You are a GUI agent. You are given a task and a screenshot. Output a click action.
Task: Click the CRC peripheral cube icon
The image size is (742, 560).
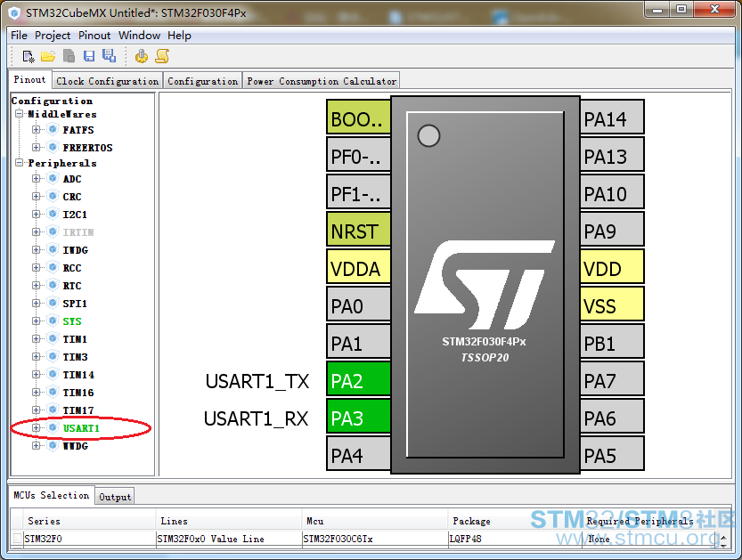click(53, 196)
